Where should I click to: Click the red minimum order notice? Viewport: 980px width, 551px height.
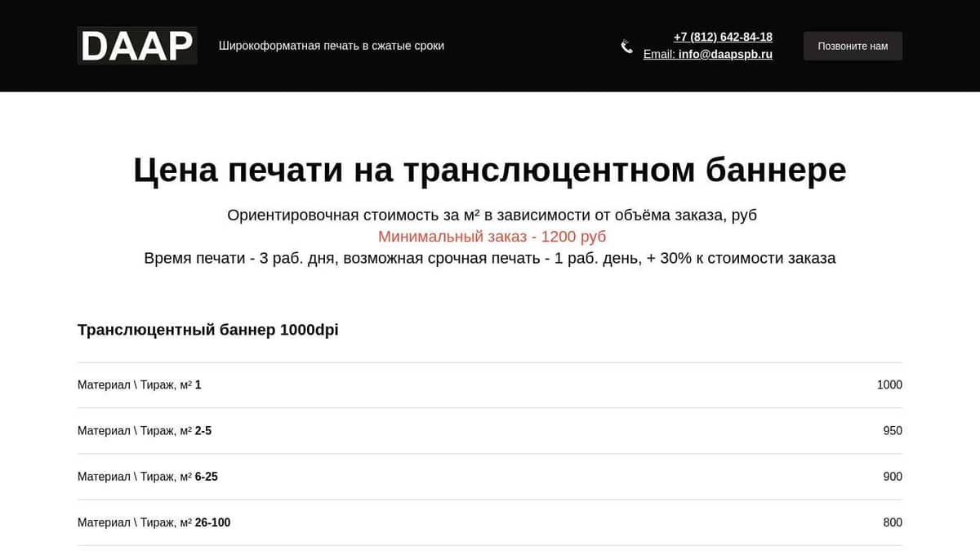[x=492, y=236]
